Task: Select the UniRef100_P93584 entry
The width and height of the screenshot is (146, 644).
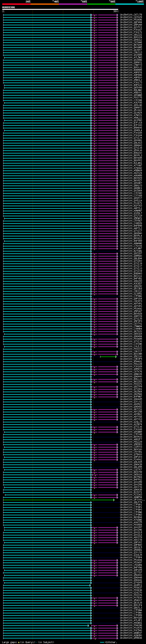Action: [x=131, y=525]
